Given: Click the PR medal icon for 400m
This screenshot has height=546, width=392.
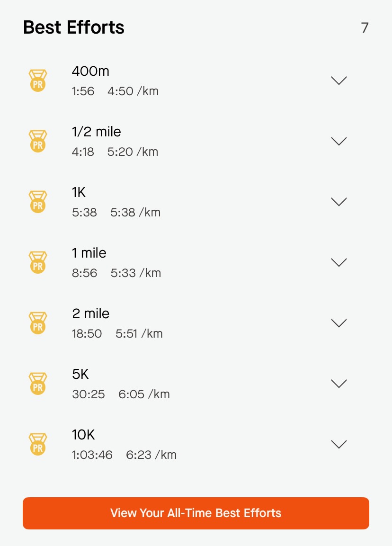Looking at the screenshot, I should tap(37, 81).
